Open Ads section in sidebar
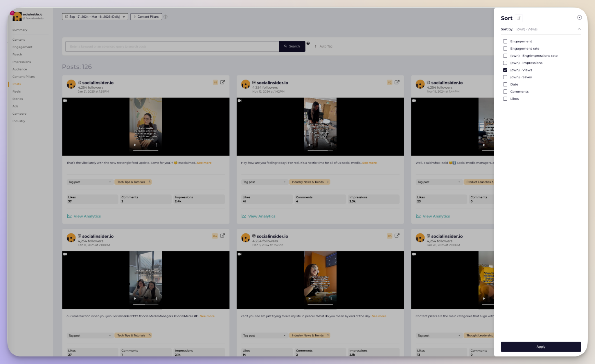This screenshot has height=364, width=595. (15, 106)
